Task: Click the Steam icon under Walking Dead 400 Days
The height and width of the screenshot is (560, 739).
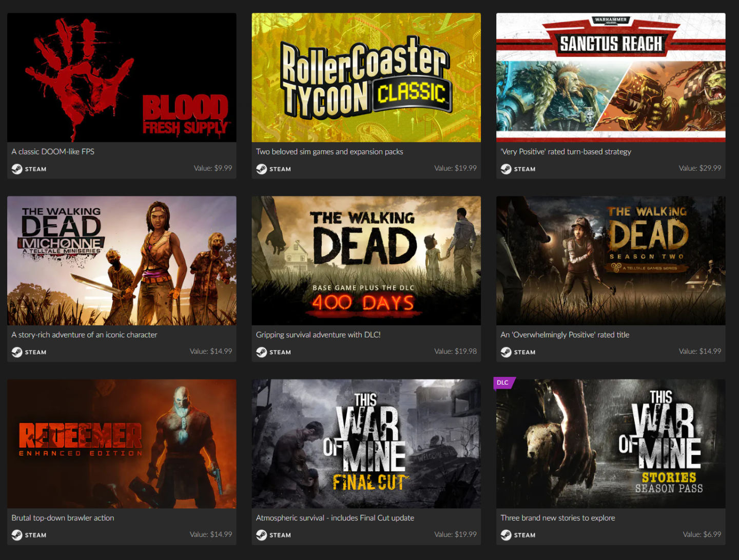Action: [x=262, y=352]
